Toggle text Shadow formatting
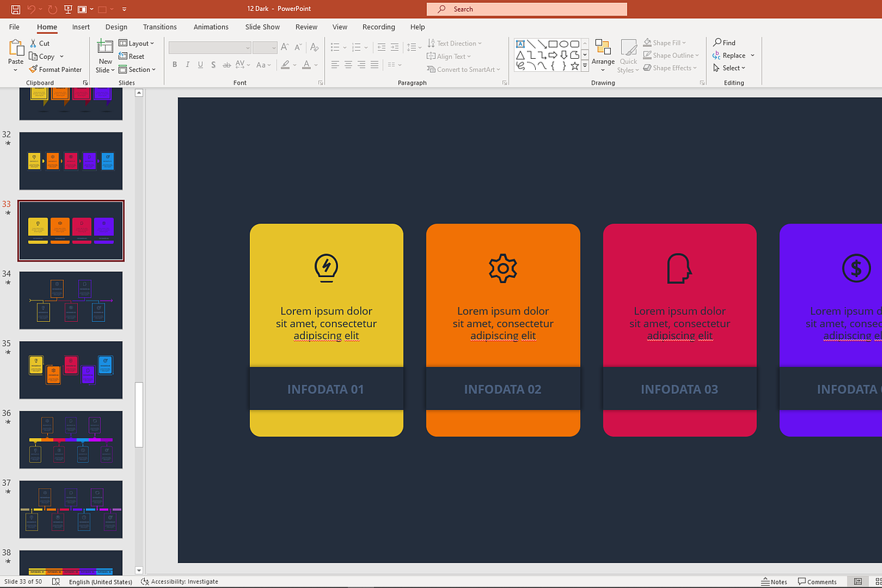Image resolution: width=882 pixels, height=588 pixels. 213,65
